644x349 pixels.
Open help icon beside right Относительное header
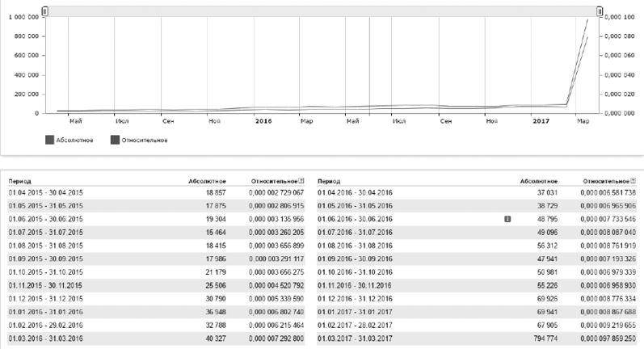point(633,181)
